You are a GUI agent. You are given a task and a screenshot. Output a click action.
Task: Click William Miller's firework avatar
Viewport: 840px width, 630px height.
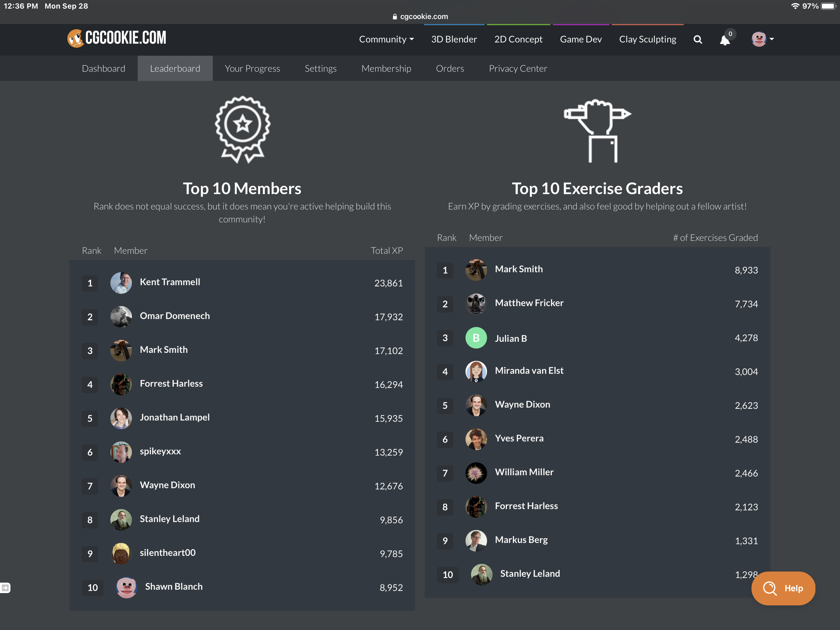click(476, 473)
